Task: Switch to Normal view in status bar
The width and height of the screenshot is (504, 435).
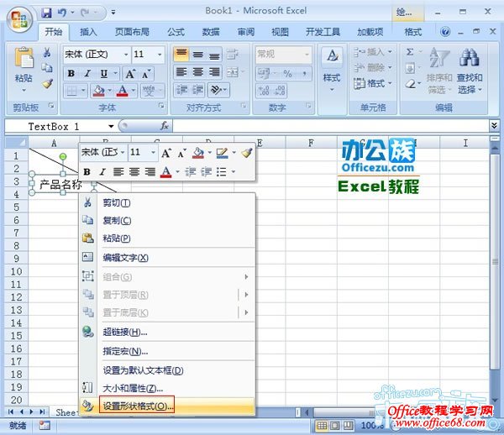Action: [x=322, y=426]
